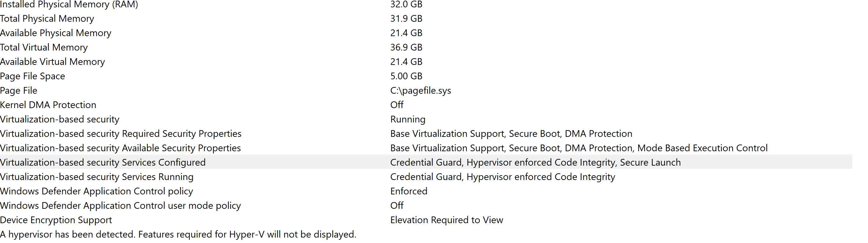Viewport: 868px width, 243px height.
Task: Click the Total Physical Memory item
Action: pyautogui.click(x=47, y=19)
